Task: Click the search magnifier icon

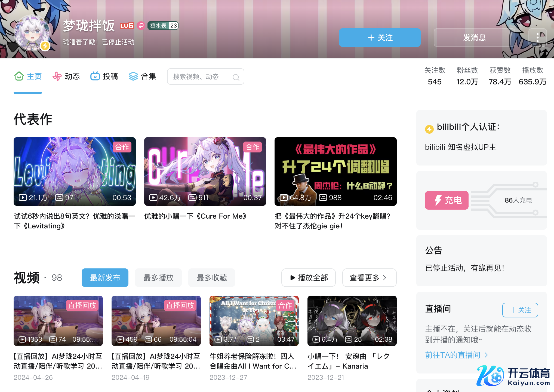Action: point(236,77)
